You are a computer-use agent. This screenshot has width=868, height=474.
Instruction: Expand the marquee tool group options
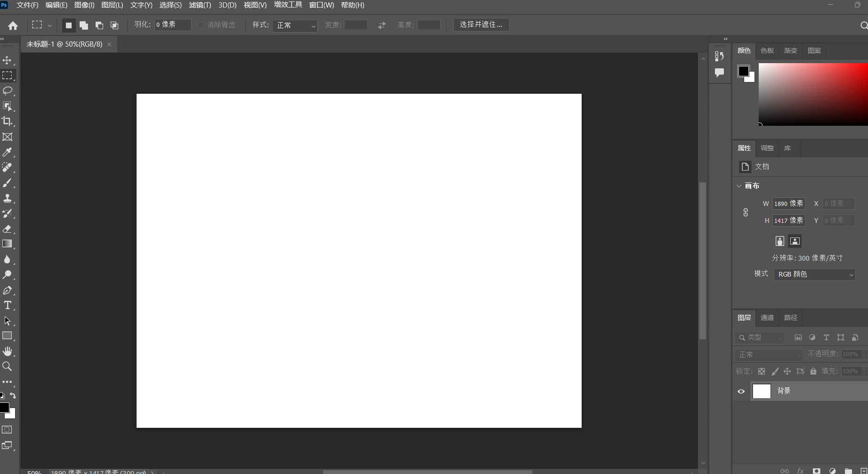49,25
